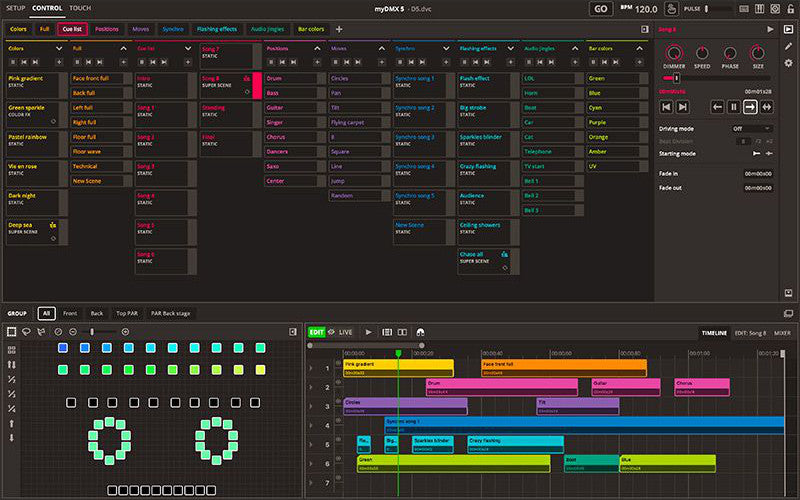Select the Top PAR group button
Viewport: 800px width, 500px height.
coord(127,313)
